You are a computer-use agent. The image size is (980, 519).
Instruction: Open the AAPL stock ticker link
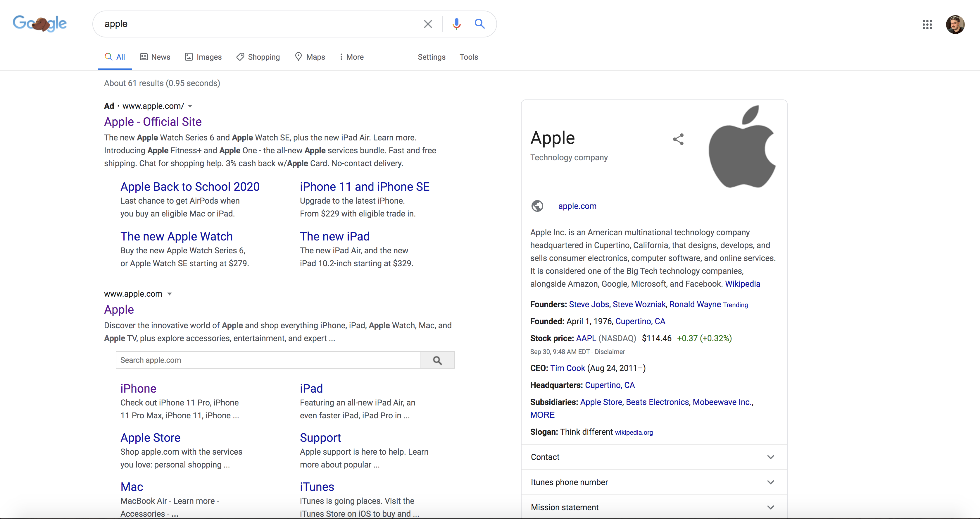click(x=586, y=338)
